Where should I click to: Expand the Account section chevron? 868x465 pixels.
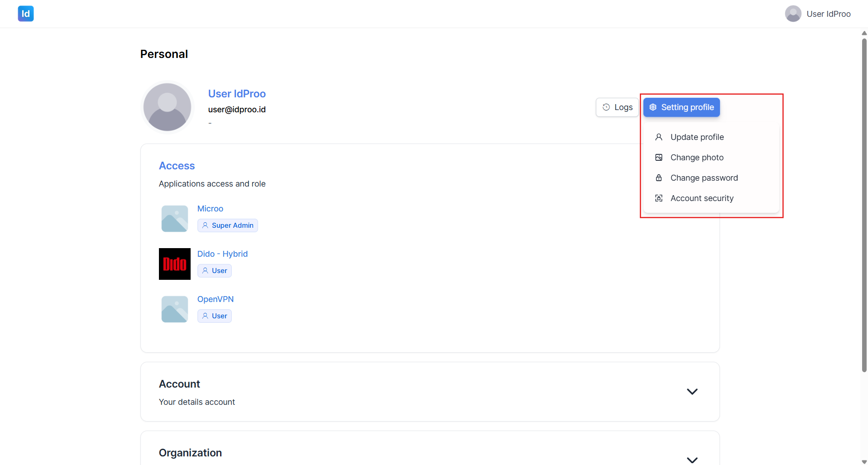692,392
